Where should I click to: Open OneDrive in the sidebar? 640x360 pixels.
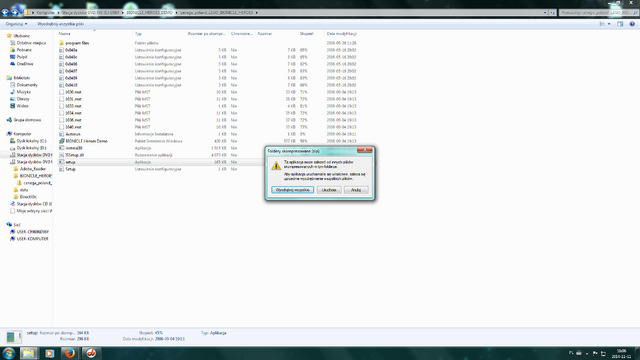pyautogui.click(x=25, y=64)
